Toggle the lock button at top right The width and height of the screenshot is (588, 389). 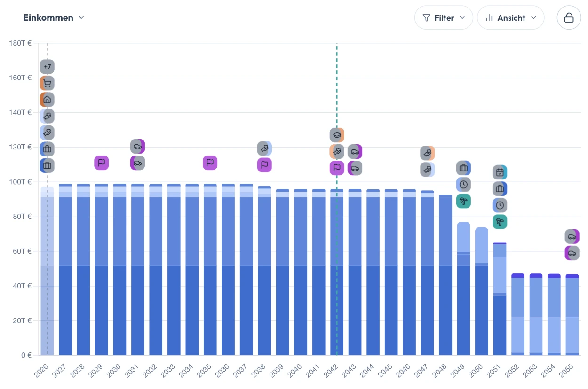569,18
